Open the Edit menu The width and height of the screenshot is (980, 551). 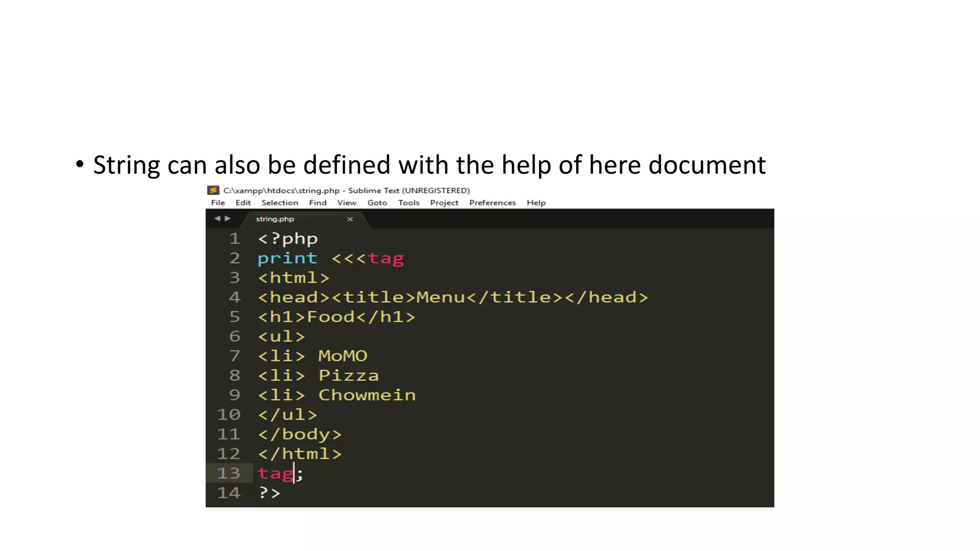(243, 203)
